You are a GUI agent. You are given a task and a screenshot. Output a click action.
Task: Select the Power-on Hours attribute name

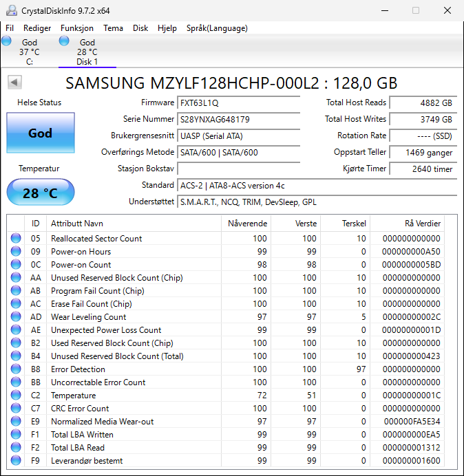81,252
